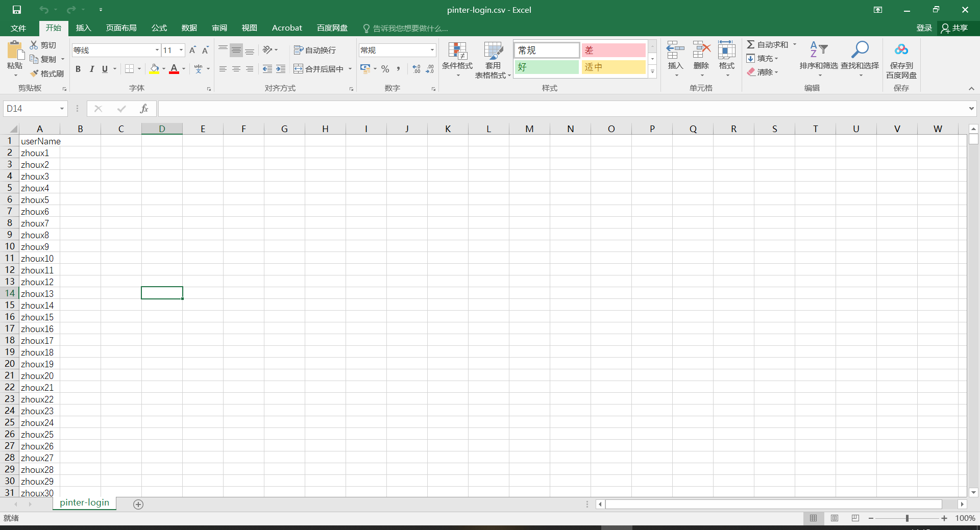
Task: Toggle Wrap Text (自动换行)
Action: [x=315, y=50]
